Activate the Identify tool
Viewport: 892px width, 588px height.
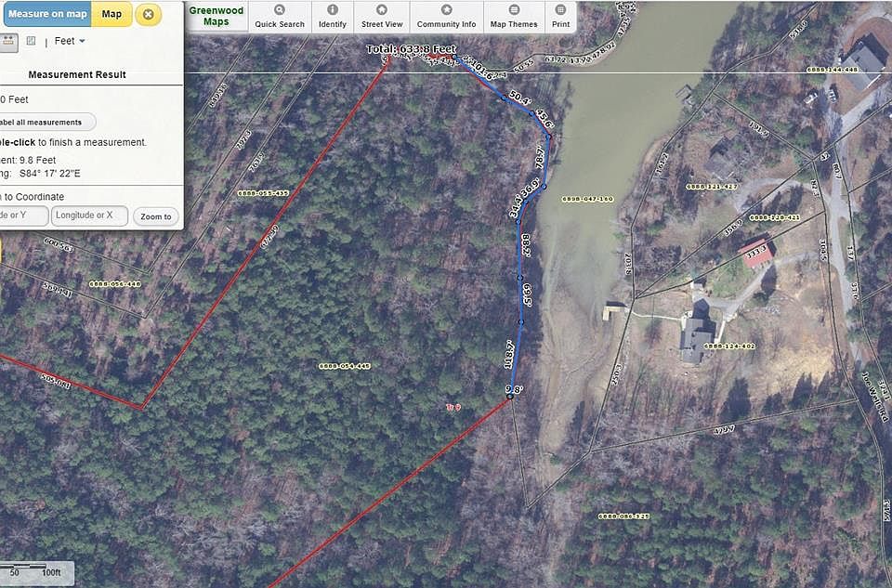(x=333, y=17)
